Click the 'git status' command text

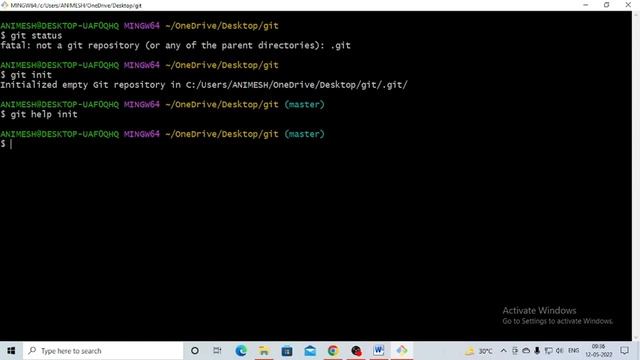(x=36, y=36)
